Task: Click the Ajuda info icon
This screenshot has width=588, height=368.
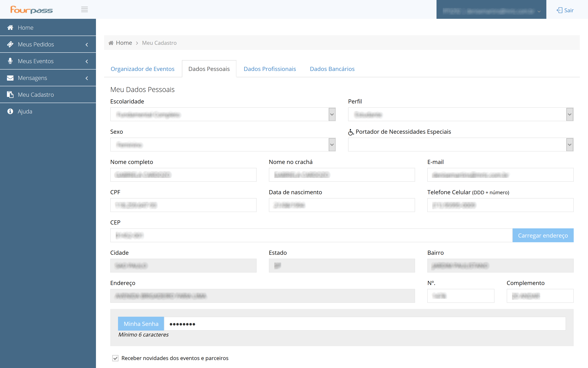Action: (x=10, y=111)
